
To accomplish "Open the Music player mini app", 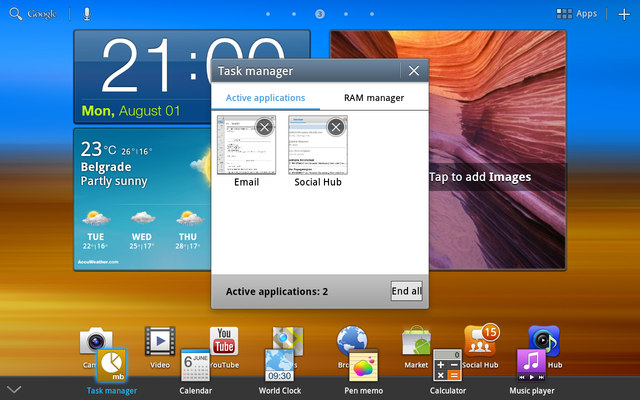I will tap(531, 367).
